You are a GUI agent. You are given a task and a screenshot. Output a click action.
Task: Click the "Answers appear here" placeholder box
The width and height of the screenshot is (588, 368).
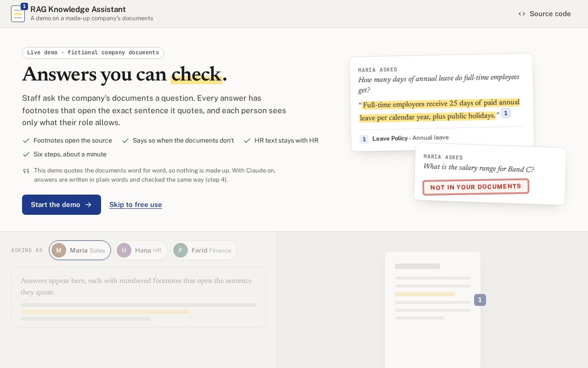click(138, 297)
